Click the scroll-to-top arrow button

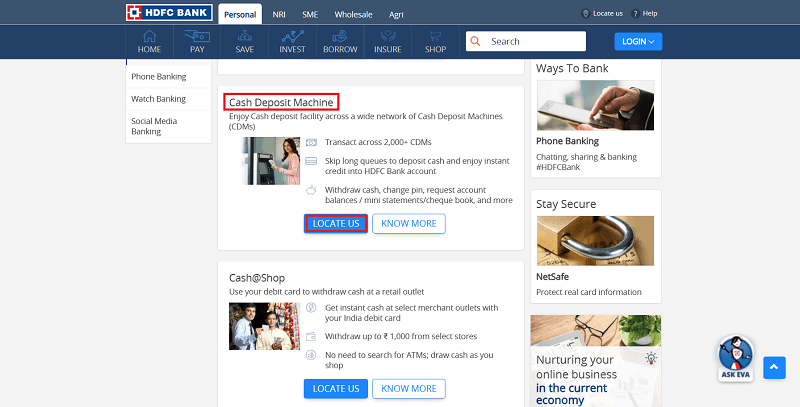tap(774, 367)
